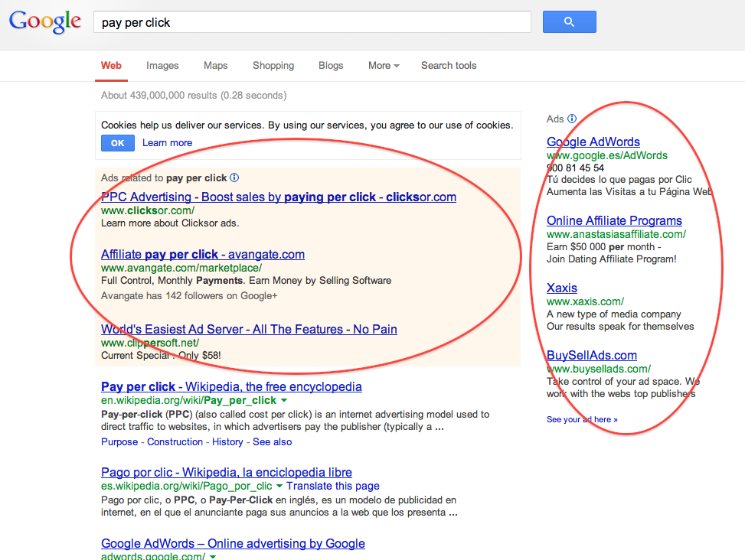This screenshot has width=745, height=560.
Task: Open the Google AdWords ad link
Action: click(x=593, y=142)
